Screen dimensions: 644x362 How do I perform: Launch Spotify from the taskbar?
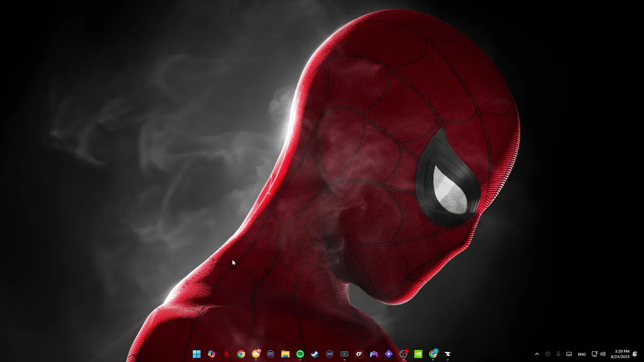click(300, 354)
